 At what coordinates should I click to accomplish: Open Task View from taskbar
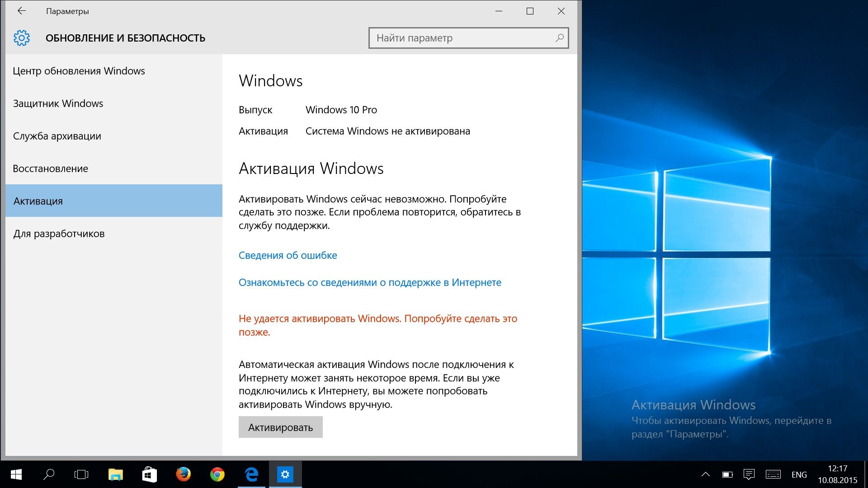click(81, 474)
